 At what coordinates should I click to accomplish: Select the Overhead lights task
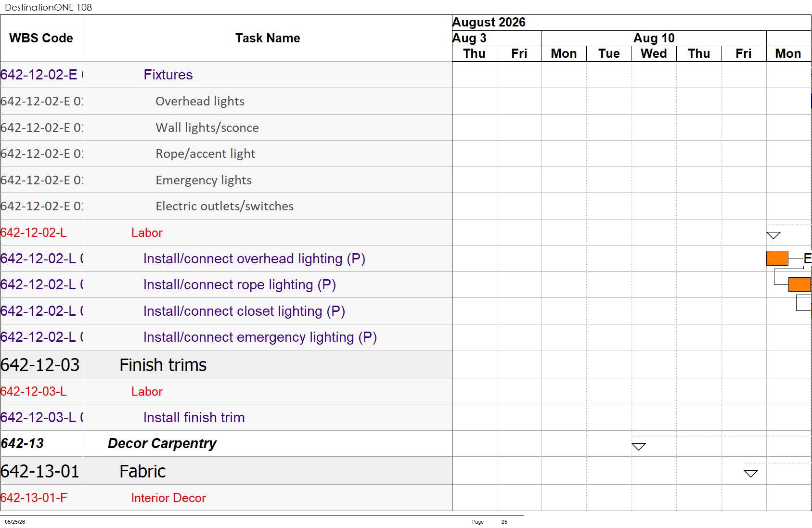200,101
